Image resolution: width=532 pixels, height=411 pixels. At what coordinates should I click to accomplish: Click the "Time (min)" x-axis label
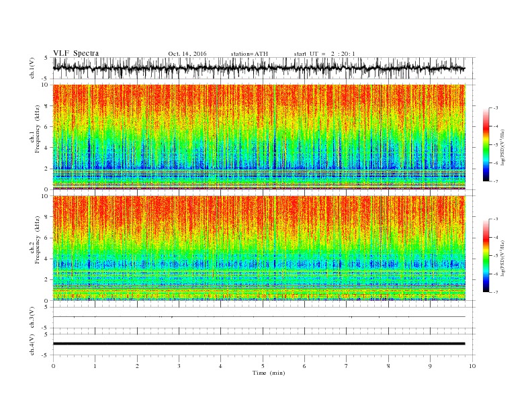pyautogui.click(x=269, y=373)
